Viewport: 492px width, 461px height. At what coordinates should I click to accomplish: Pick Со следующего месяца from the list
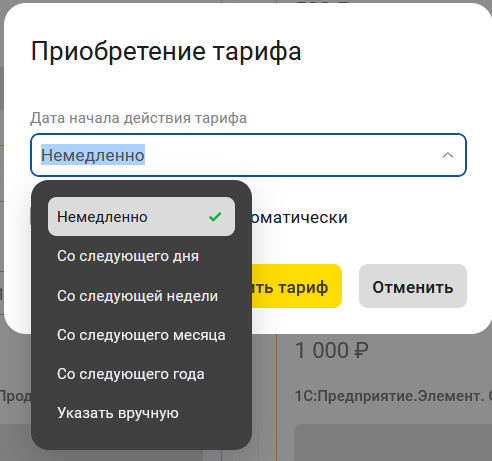tap(141, 335)
